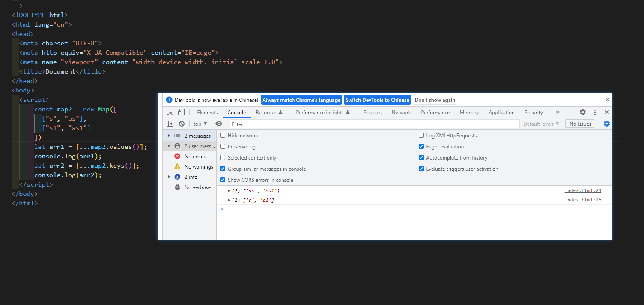Enable the Hide network checkbox
Image resolution: width=644 pixels, height=305 pixels.
point(223,136)
